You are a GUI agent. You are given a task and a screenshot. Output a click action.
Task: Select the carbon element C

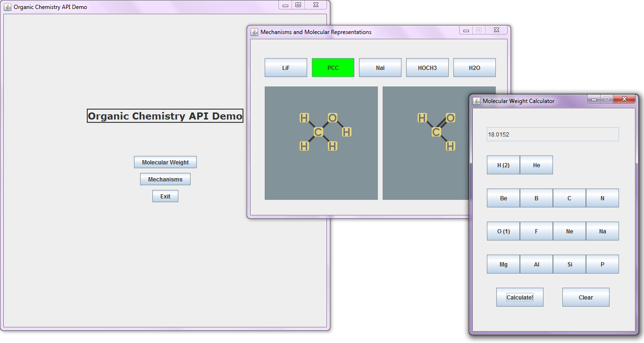coord(569,198)
